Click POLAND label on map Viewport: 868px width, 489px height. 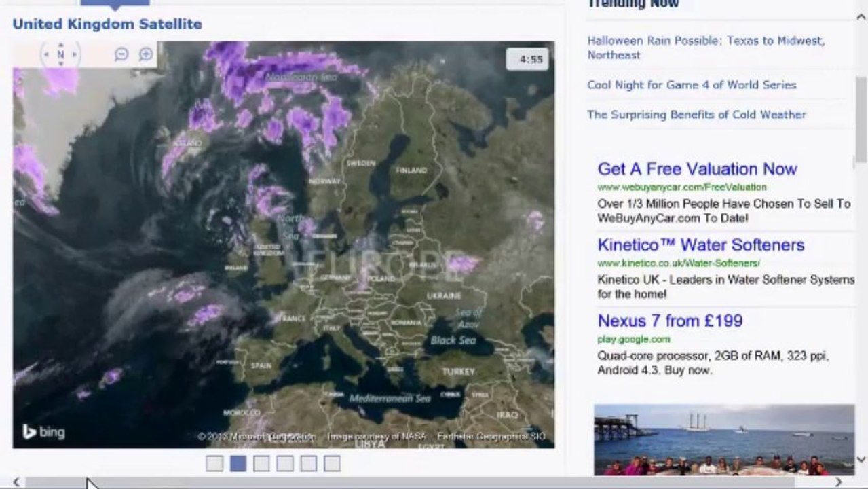[381, 278]
